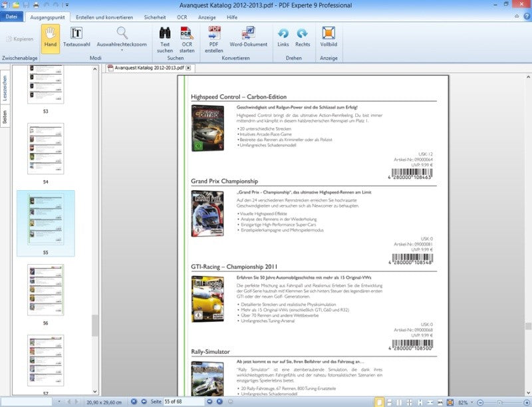Switch to the Anzeige tab

coord(207,17)
